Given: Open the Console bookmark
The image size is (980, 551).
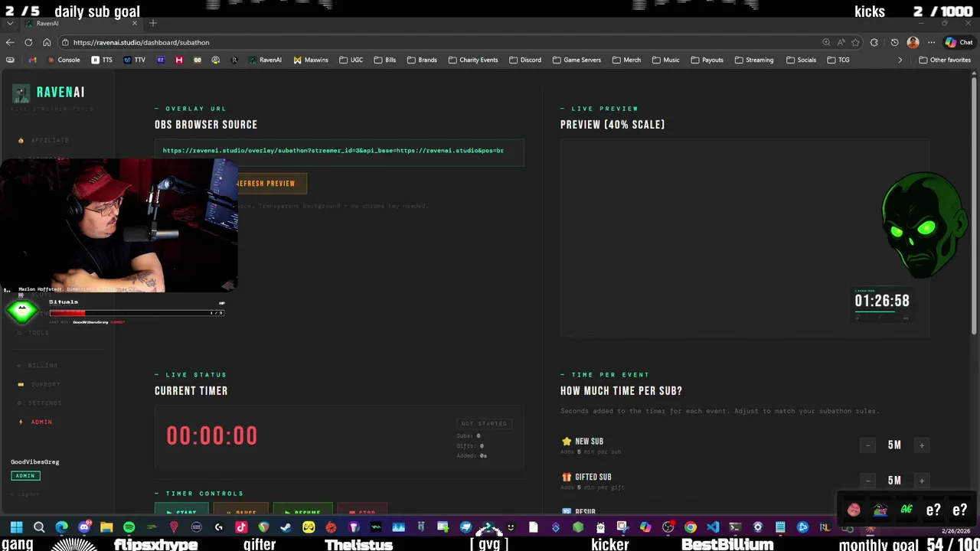Looking at the screenshot, I should (x=64, y=60).
